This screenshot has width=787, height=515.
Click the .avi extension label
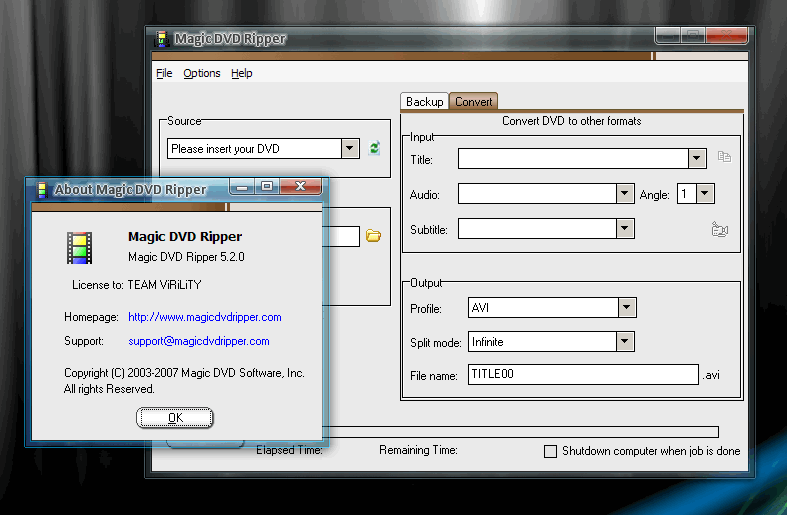711,375
